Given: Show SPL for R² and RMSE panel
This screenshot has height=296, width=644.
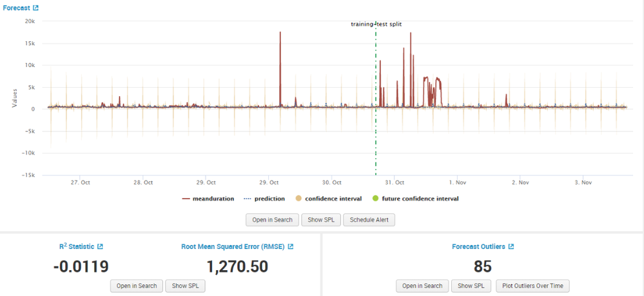Looking at the screenshot, I should coord(185,286).
